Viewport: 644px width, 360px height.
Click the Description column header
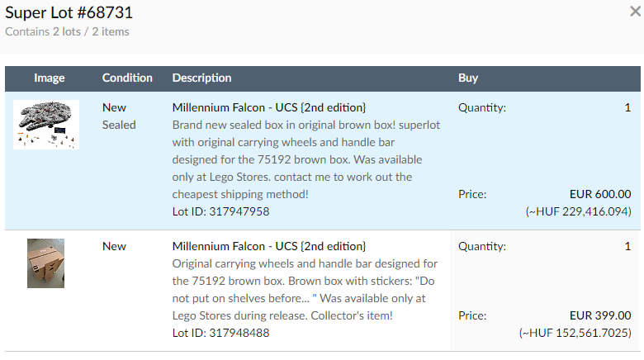coord(201,78)
